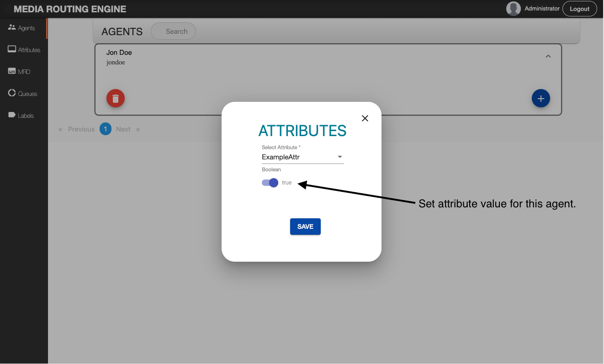Open the Agents section in sidebar
The width and height of the screenshot is (604, 364).
pyautogui.click(x=21, y=28)
